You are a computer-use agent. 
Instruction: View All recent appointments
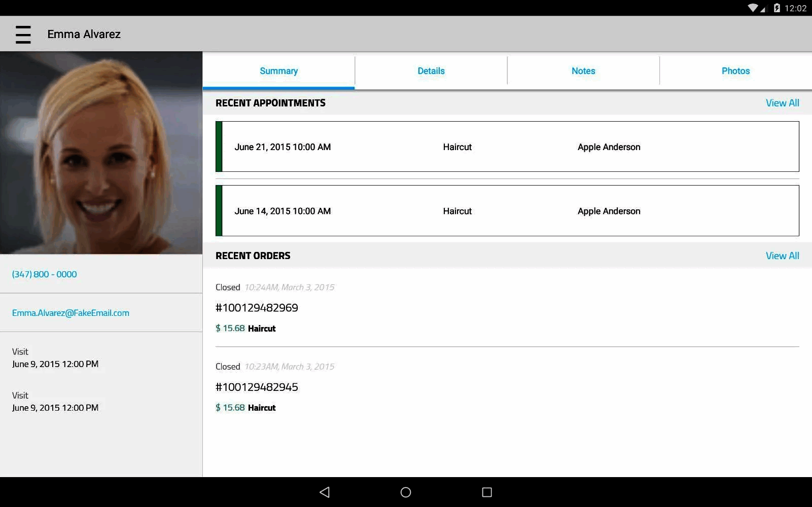pyautogui.click(x=782, y=102)
